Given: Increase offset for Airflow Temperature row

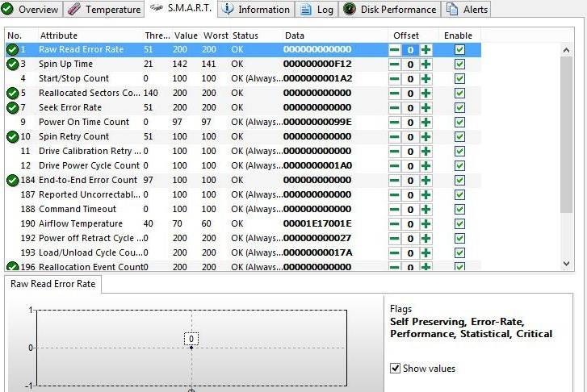Looking at the screenshot, I should tap(426, 224).
